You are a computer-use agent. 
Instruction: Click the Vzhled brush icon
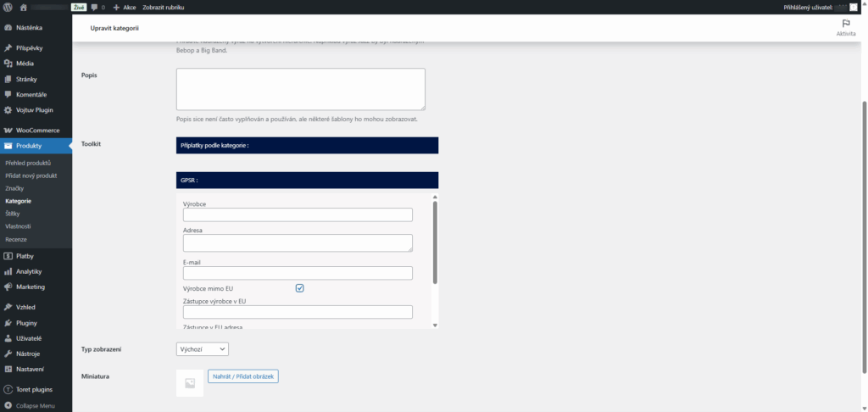pyautogui.click(x=8, y=308)
